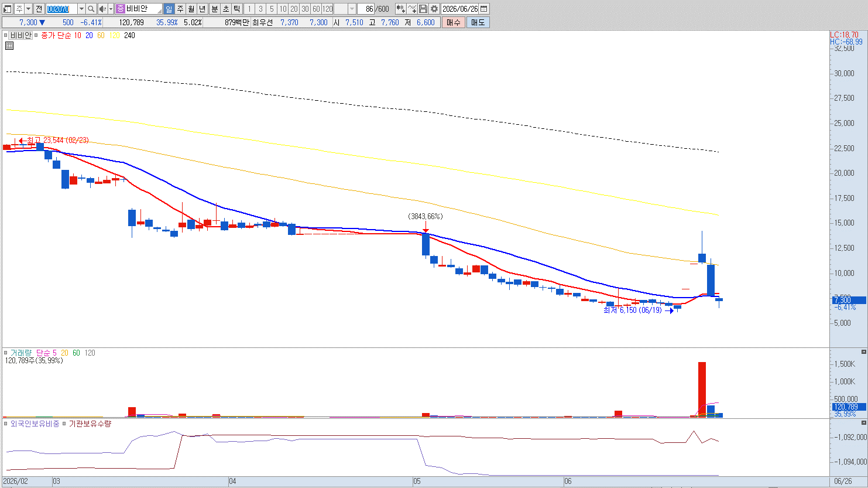The width and height of the screenshot is (868, 488).
Task: Click the candlestick chart type icon
Action: [x=400, y=9]
